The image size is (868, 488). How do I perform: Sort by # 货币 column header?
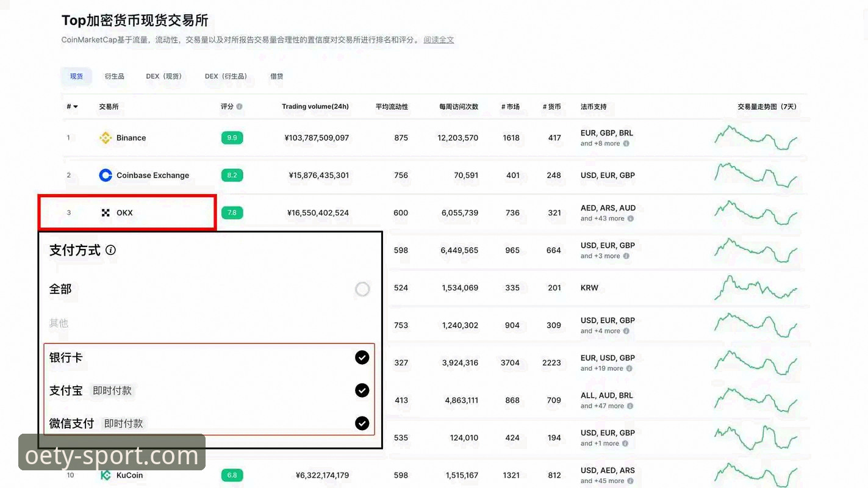point(551,107)
